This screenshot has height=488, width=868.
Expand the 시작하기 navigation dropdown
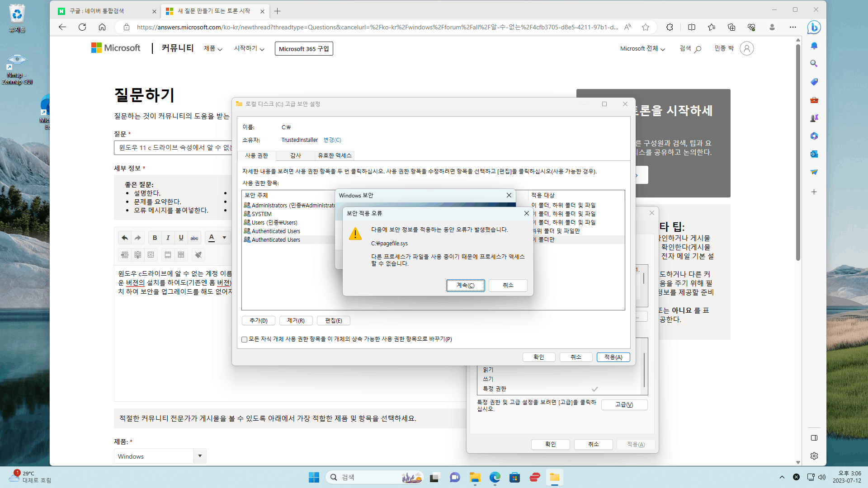pos(249,49)
